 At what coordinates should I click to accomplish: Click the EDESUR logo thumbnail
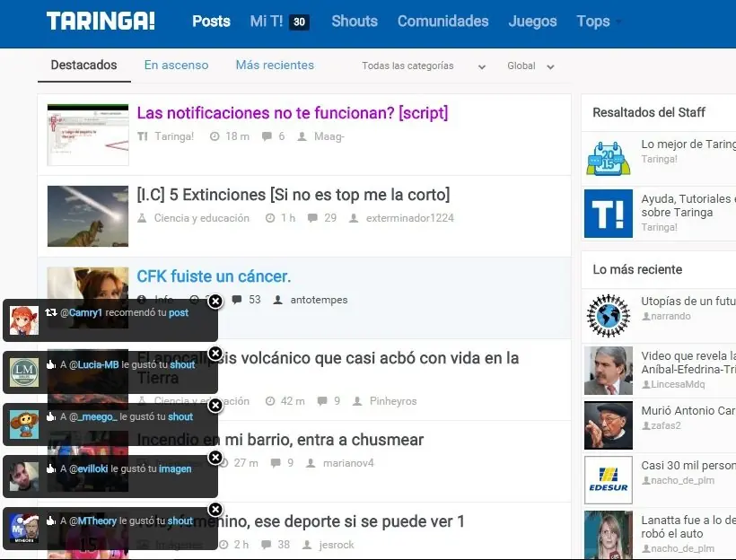click(x=609, y=480)
